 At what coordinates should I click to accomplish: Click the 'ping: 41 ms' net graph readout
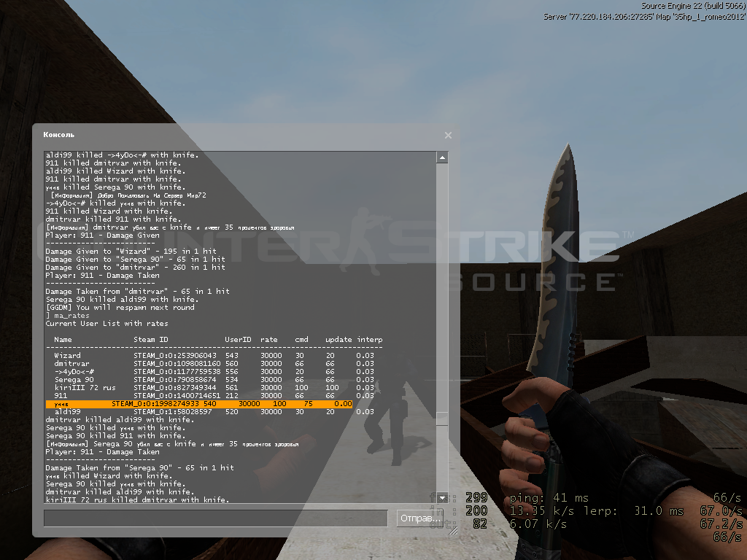pyautogui.click(x=549, y=498)
